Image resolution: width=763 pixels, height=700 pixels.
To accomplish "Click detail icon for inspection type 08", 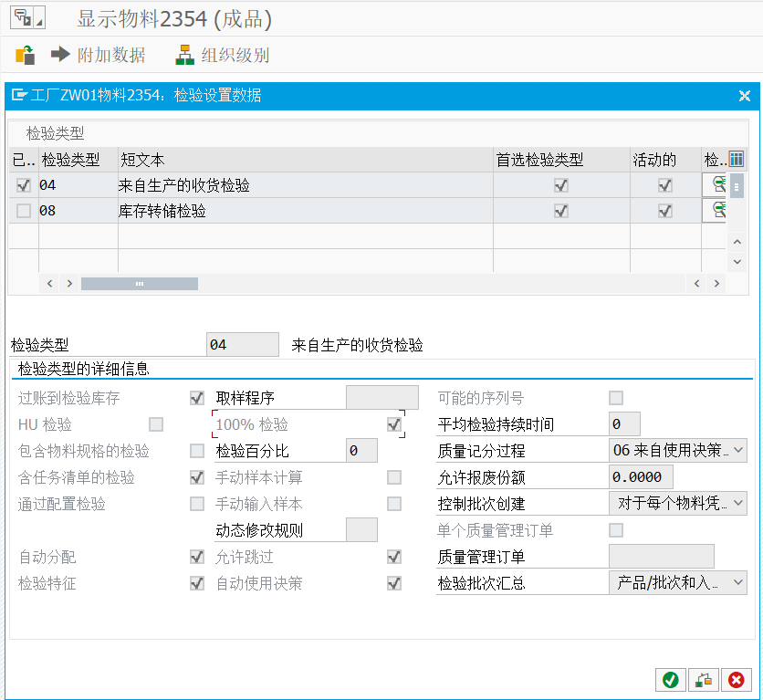I will (715, 211).
